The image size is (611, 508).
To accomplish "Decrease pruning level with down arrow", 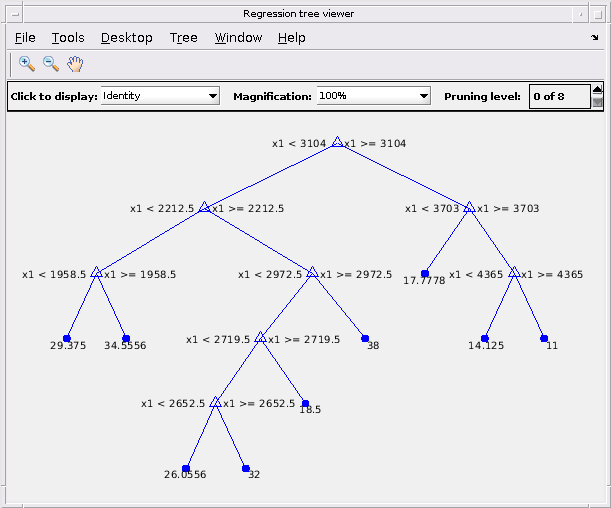I will (597, 102).
